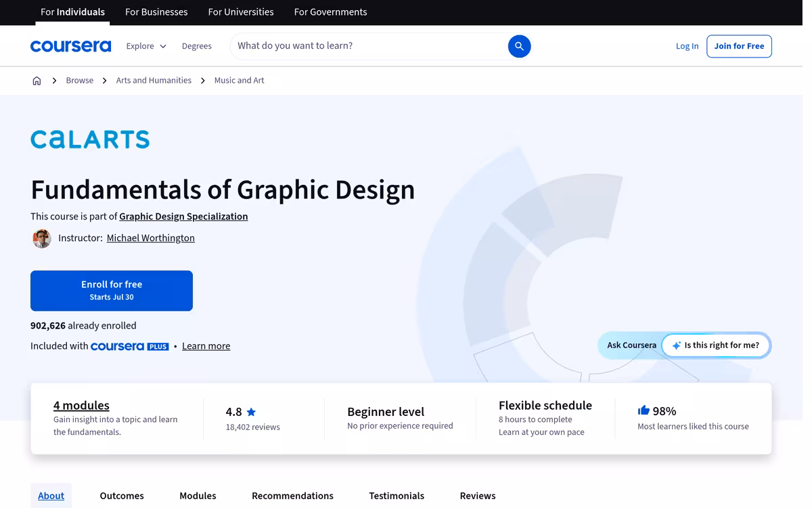Click the Log In link
Screen dimensions: 812x508
click(687, 46)
